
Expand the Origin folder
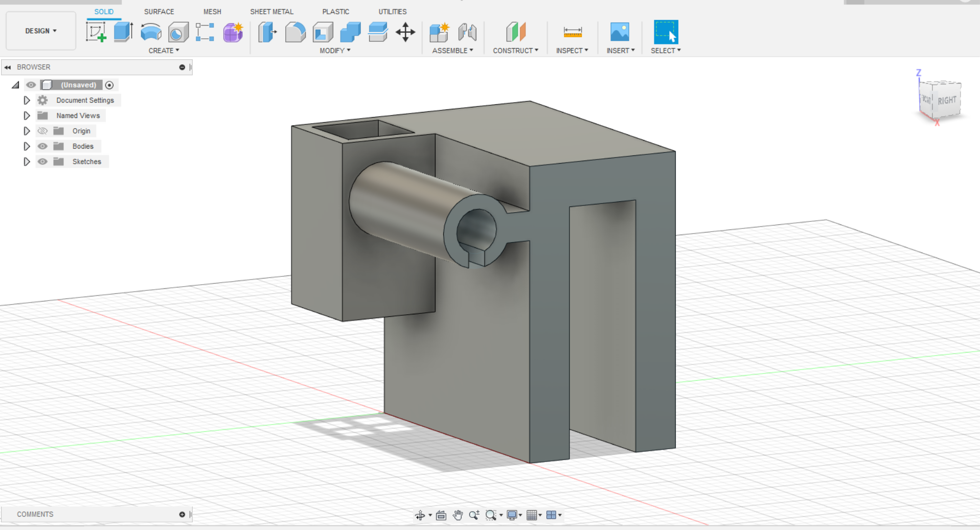27,131
